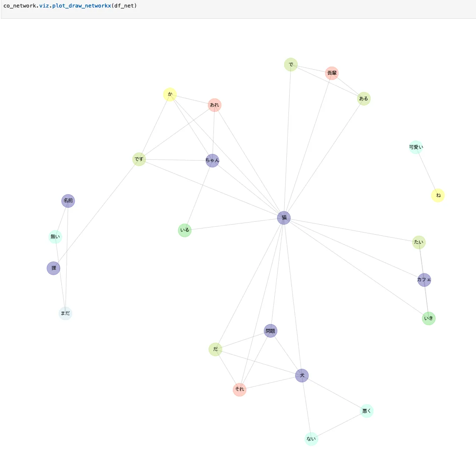The width and height of the screenshot is (476, 456).
Task: Select the yellow ね node
Action: (x=438, y=195)
